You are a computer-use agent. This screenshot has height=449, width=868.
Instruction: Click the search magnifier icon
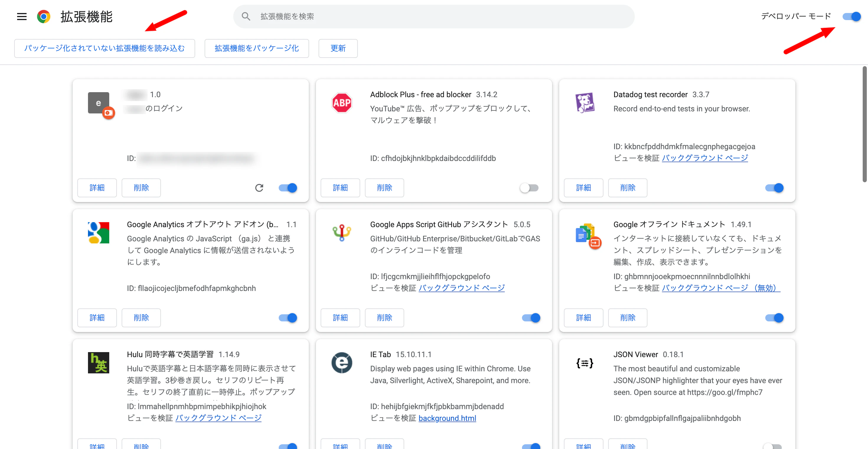click(x=246, y=17)
